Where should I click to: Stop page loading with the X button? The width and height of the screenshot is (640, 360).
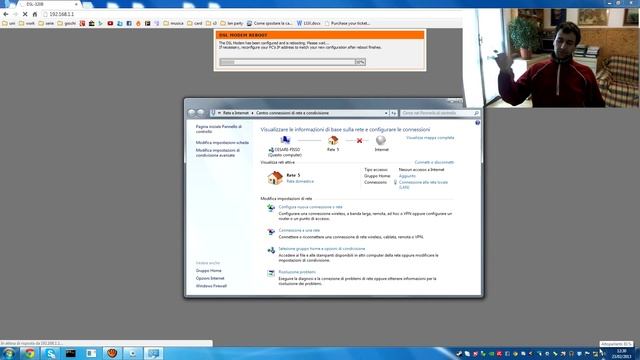(x=25, y=14)
